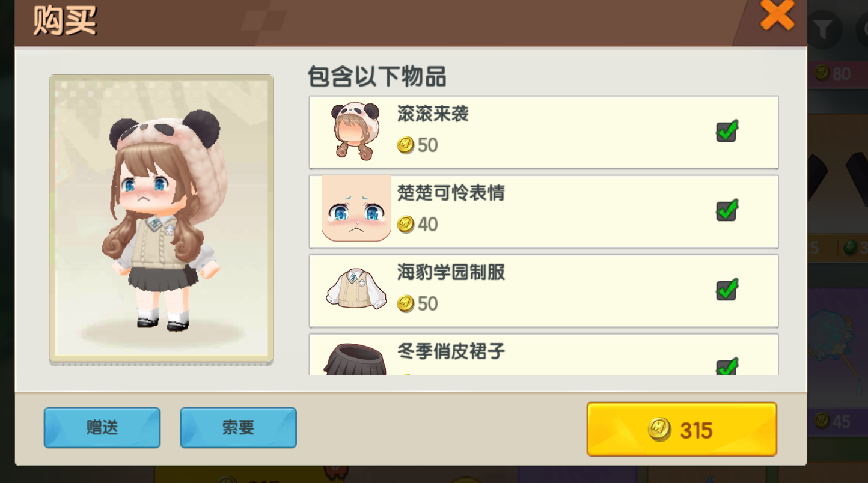The width and height of the screenshot is (868, 483).
Task: Select the pitiful face expression icon
Action: tap(356, 208)
